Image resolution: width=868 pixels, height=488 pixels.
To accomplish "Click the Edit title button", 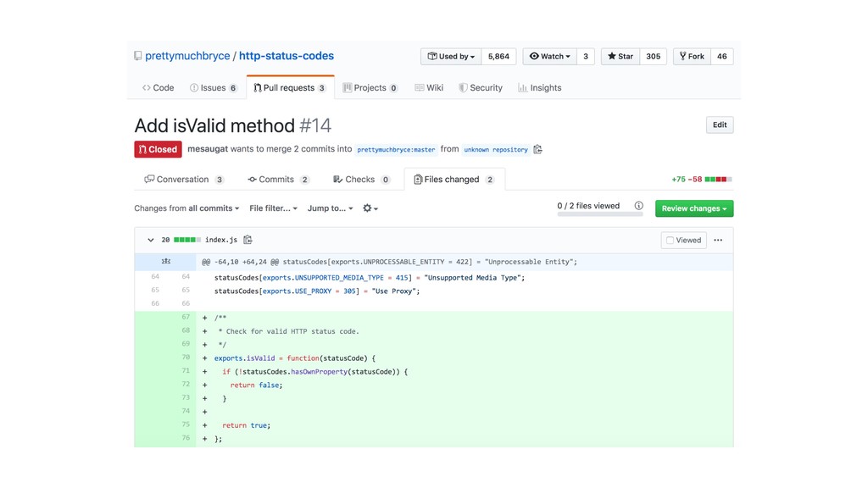I will tap(719, 125).
